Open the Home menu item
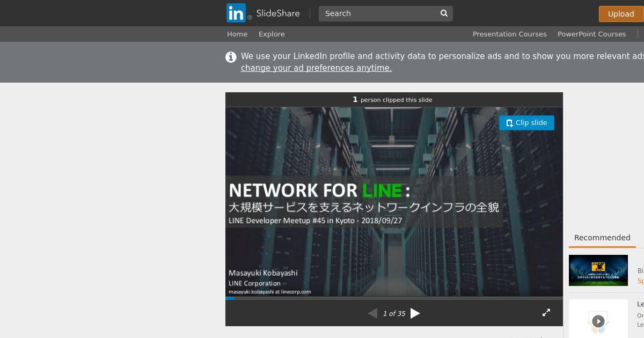This screenshot has height=338, width=644. pos(237,34)
